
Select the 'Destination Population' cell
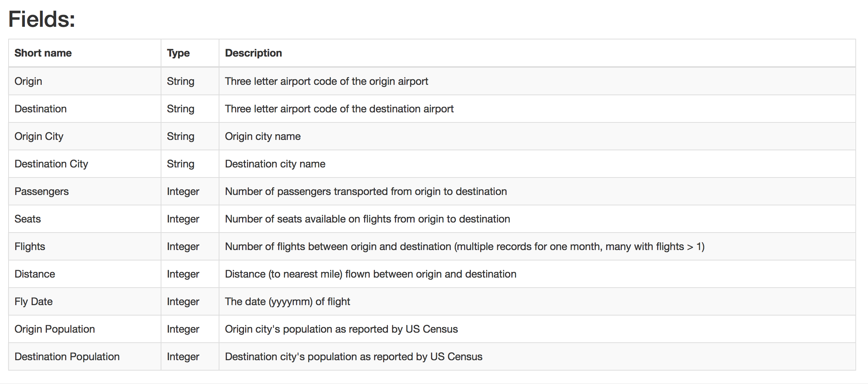coord(67,356)
